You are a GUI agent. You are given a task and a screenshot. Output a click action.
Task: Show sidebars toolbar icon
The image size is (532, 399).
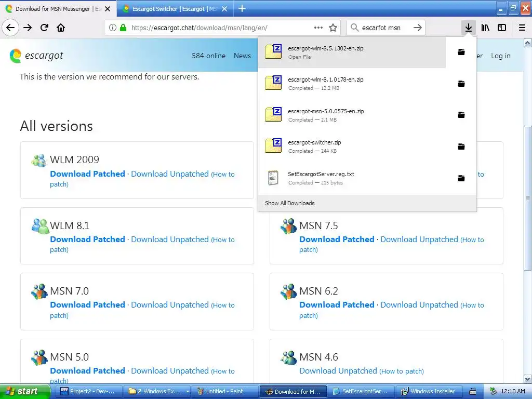[502, 28]
